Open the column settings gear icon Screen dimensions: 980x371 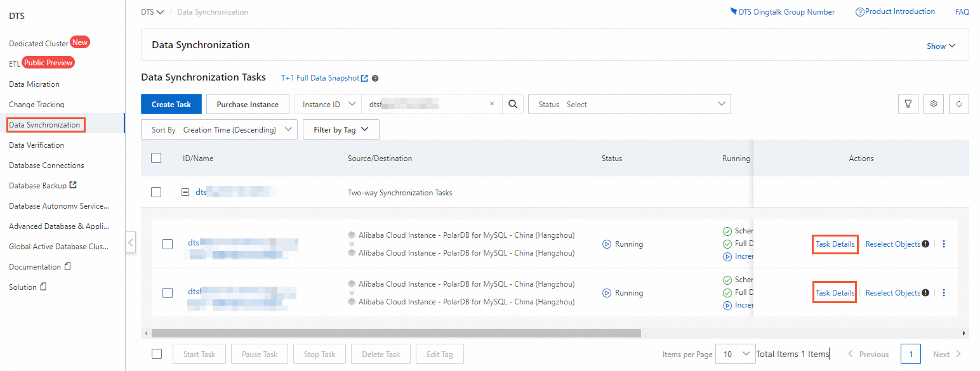[x=934, y=104]
